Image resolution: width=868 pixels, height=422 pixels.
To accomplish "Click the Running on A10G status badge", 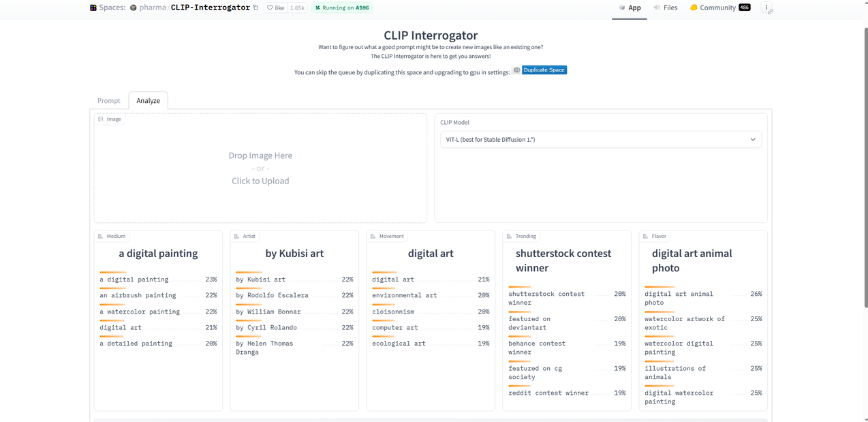I will pyautogui.click(x=342, y=8).
